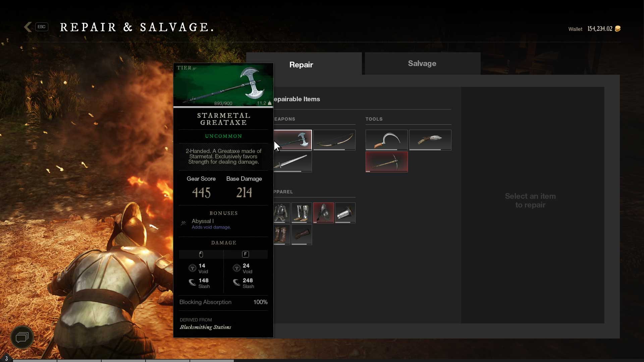This screenshot has height=362, width=644.
Task: Open the chat bubbles icon
Action: point(22,337)
